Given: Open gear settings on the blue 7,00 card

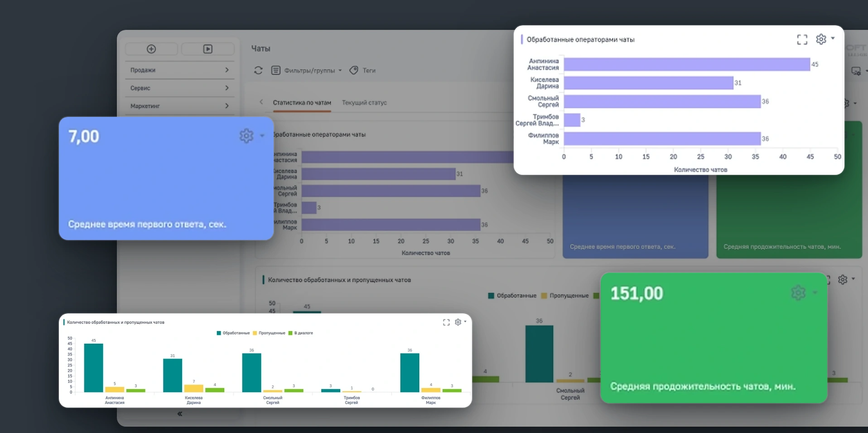Looking at the screenshot, I should click(x=246, y=135).
